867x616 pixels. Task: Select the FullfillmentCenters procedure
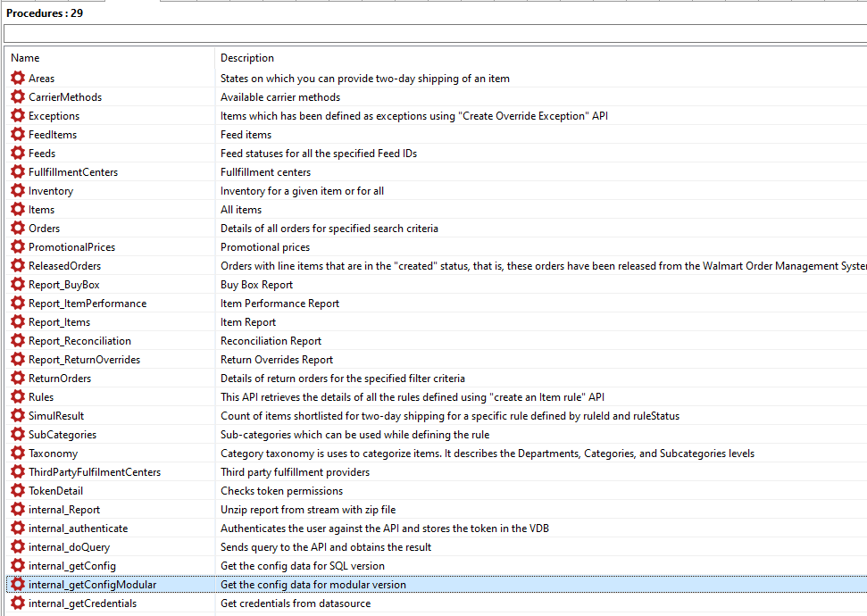tap(73, 172)
